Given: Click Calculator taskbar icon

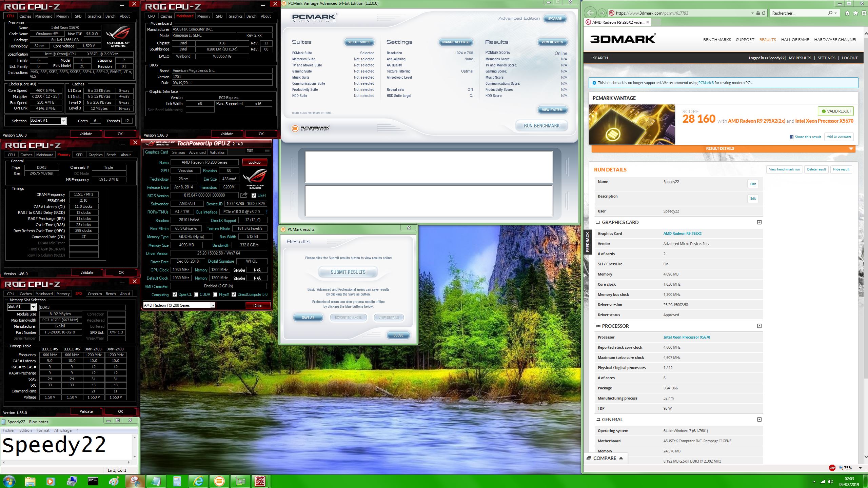Looking at the screenshot, I should tap(177, 481).
